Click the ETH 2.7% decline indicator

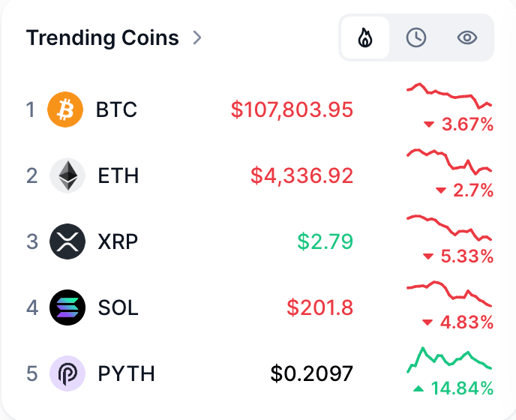(464, 191)
